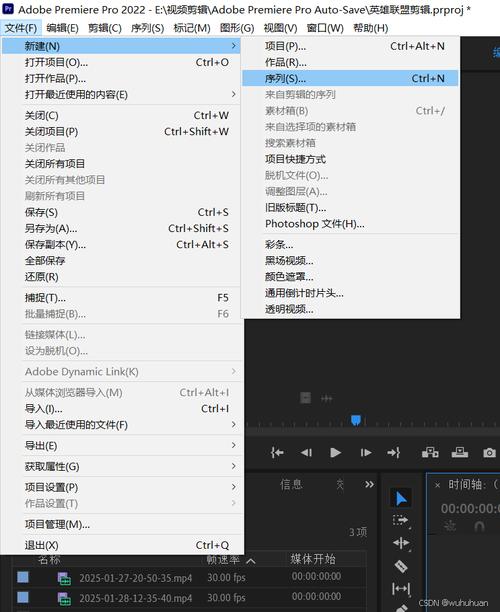Click the Lift button icon
This screenshot has height=612, width=500.
tap(430, 453)
